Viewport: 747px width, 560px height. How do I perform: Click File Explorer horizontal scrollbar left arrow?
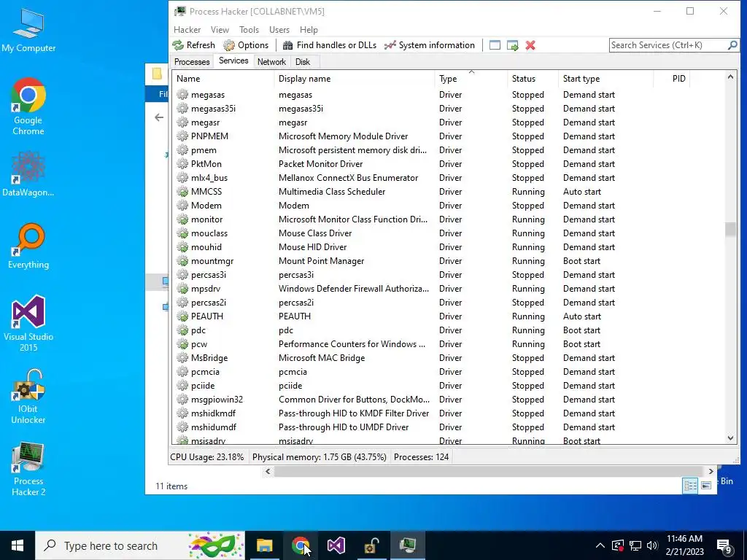coord(268,472)
